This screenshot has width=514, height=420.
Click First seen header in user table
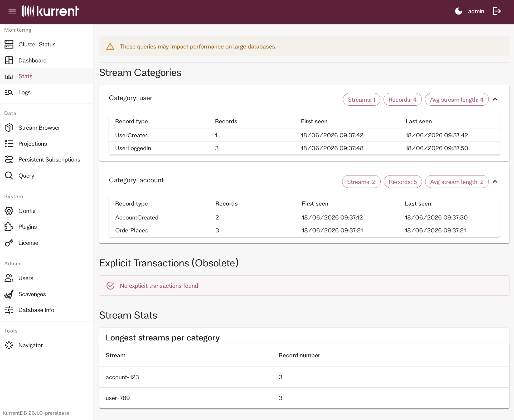click(x=314, y=121)
